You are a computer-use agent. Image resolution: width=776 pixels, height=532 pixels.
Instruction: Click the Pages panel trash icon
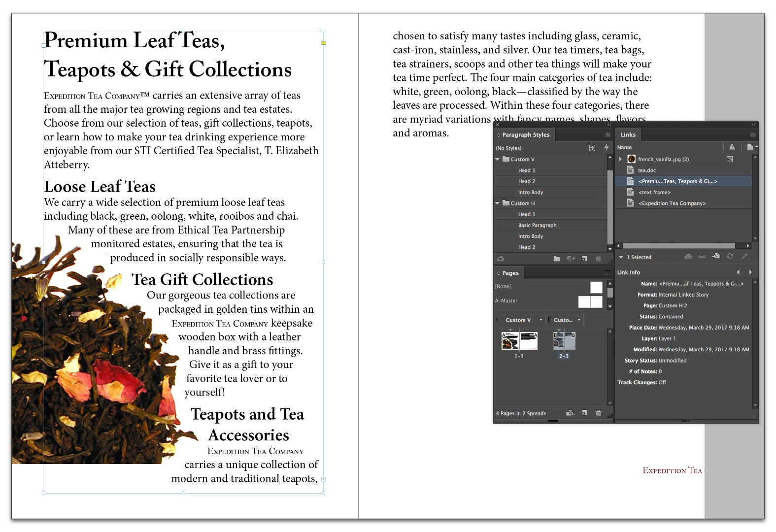coord(599,413)
